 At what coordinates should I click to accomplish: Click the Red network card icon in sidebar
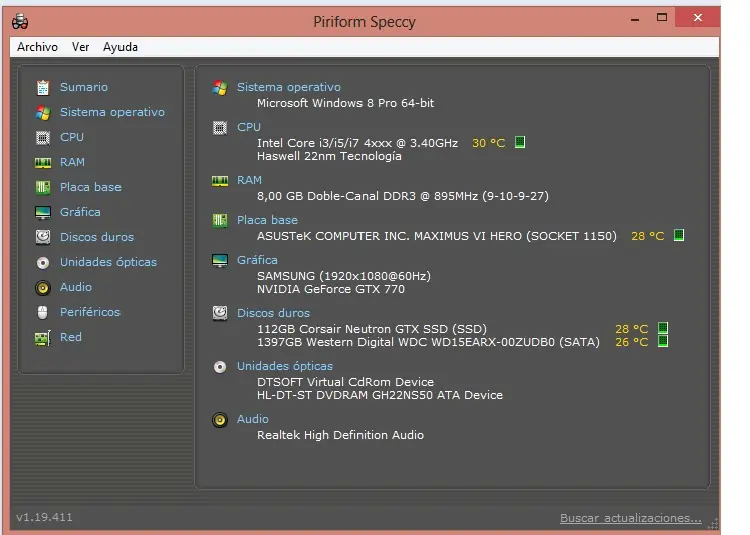coord(43,338)
